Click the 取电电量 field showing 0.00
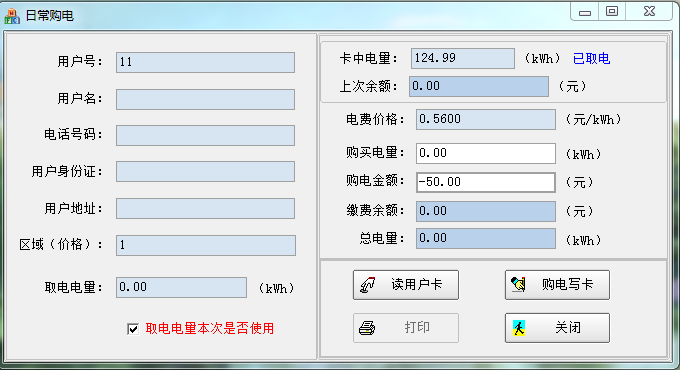Viewport: 680px width, 370px height. pyautogui.click(x=181, y=288)
